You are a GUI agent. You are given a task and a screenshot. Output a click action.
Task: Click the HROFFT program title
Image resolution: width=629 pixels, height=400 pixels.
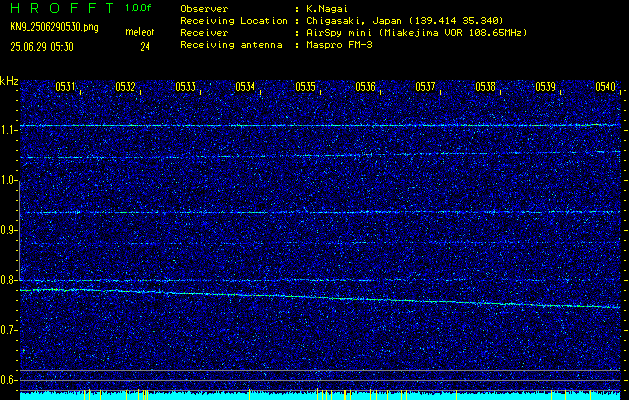62,8
